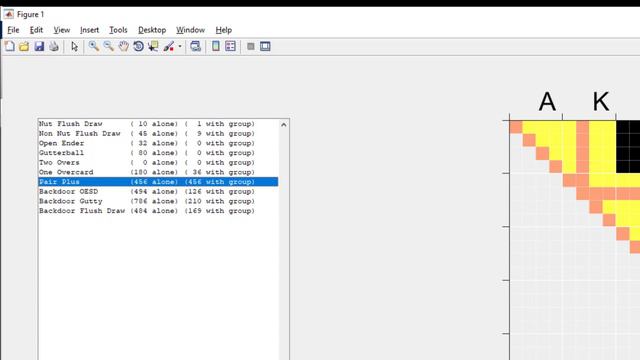Select the Gutterball list row

point(158,153)
